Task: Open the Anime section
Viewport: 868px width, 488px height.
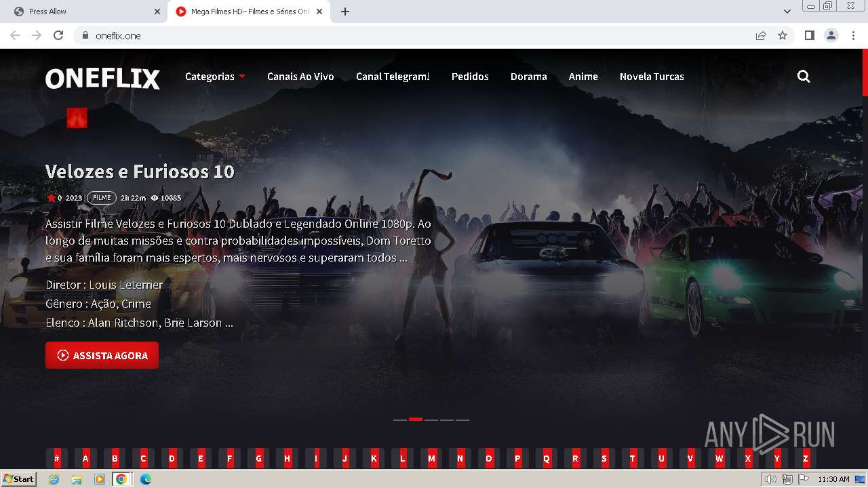Action: pos(583,77)
